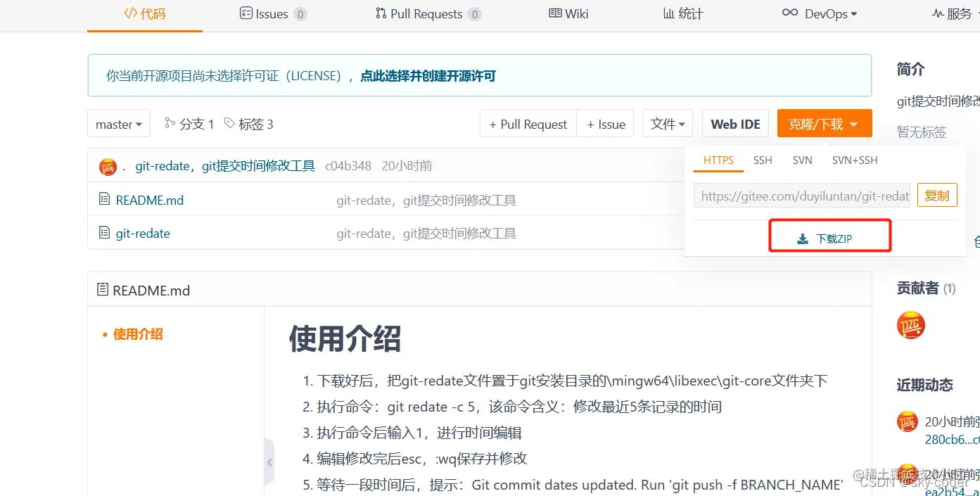Open the master branch dropdown
This screenshot has width=980, height=496.
pos(119,124)
